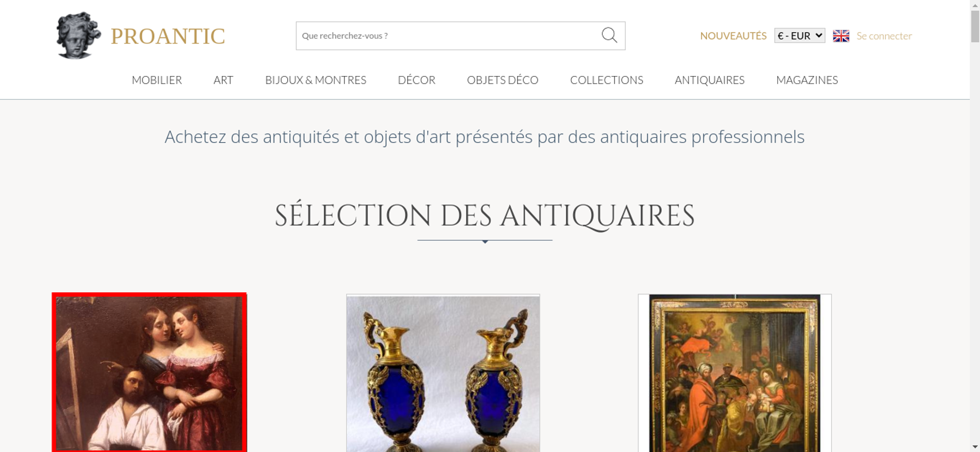Click the page vertical scrollbar thumb
Viewport: 980px width, 452px height.
tap(975, 26)
